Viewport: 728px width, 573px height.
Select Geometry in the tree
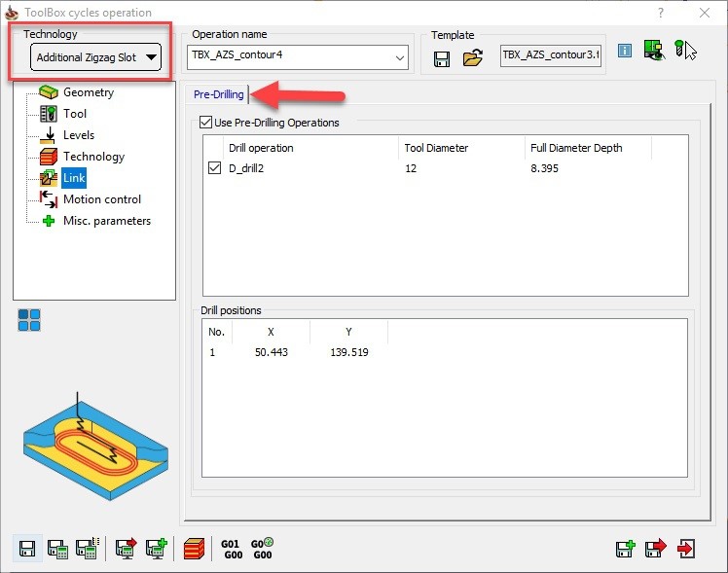pos(88,92)
